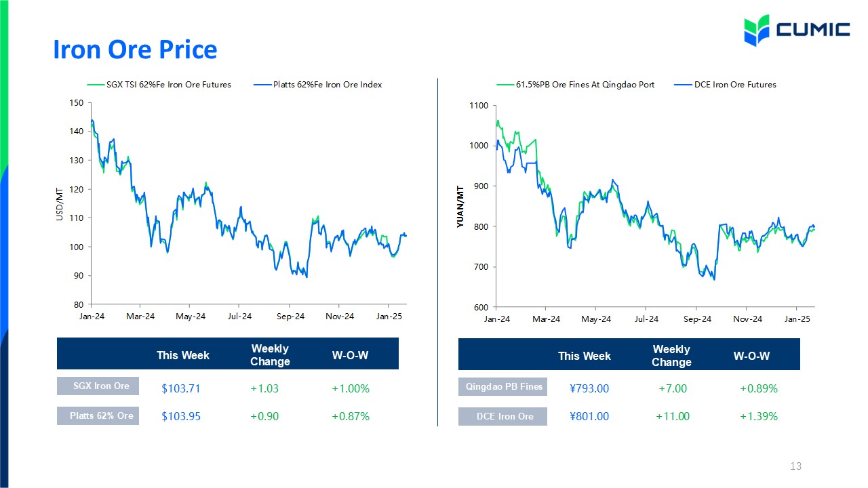Screen dimensions: 868x488
Task: Click the DCE Iron Ore Futures legend entry
Action: point(726,85)
